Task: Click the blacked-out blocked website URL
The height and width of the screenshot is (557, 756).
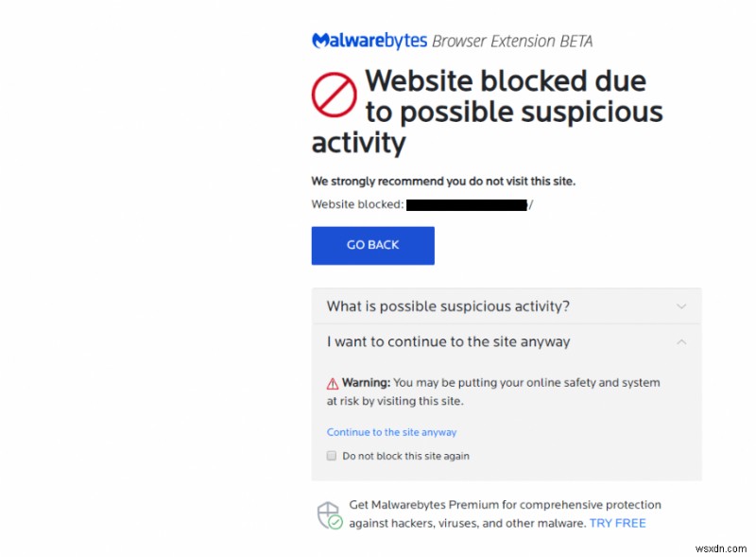Action: [466, 203]
